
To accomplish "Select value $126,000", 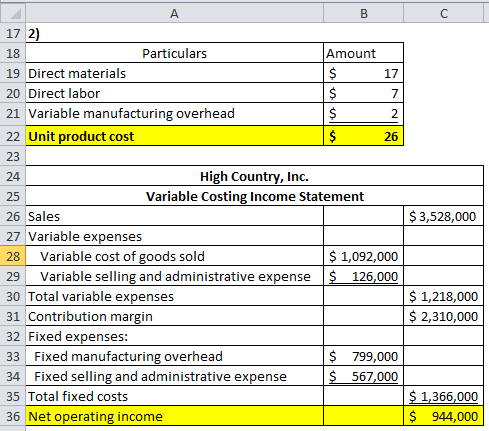I will click(x=363, y=276).
